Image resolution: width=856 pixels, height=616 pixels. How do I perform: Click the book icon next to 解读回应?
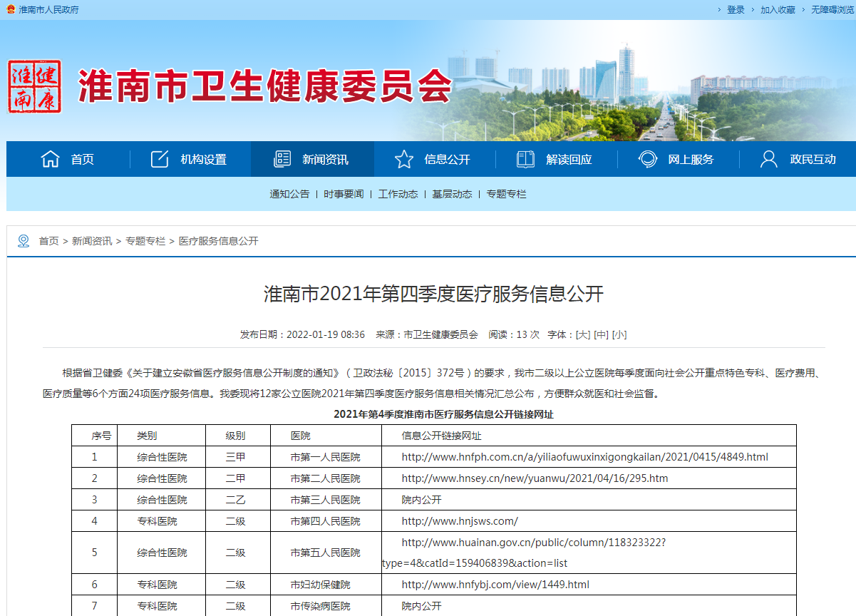pos(525,158)
